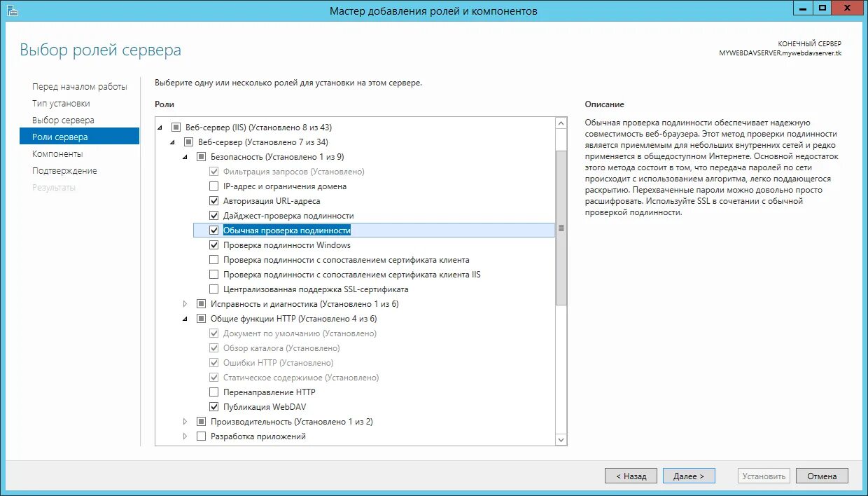Viewport: 868px width, 496px height.
Task: Check 'Перенаправление HTTP' box
Action: click(x=214, y=392)
